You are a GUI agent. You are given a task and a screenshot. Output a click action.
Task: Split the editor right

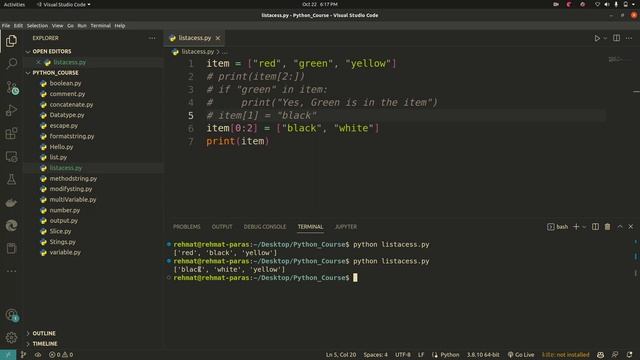coord(616,38)
